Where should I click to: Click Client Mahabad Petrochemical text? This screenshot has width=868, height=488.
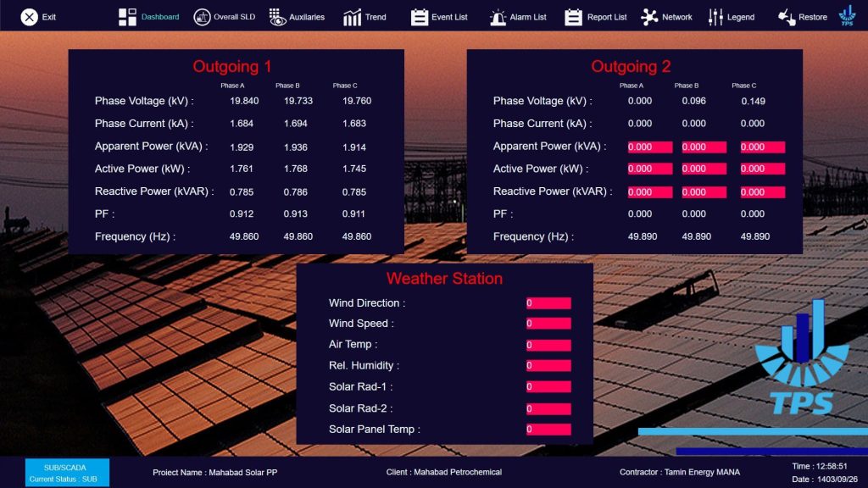pos(444,472)
